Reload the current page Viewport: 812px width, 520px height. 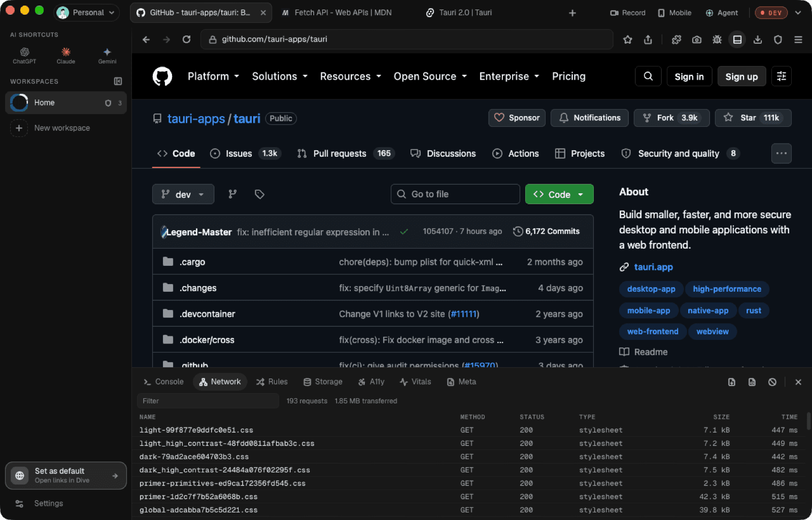point(187,40)
